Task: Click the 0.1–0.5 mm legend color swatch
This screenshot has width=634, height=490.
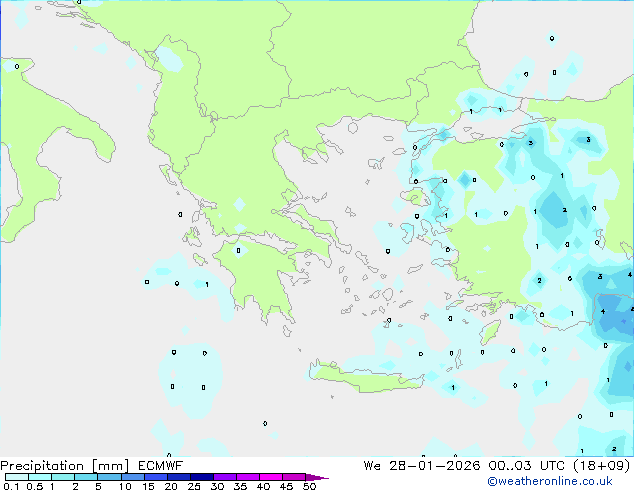Action: pos(17,477)
